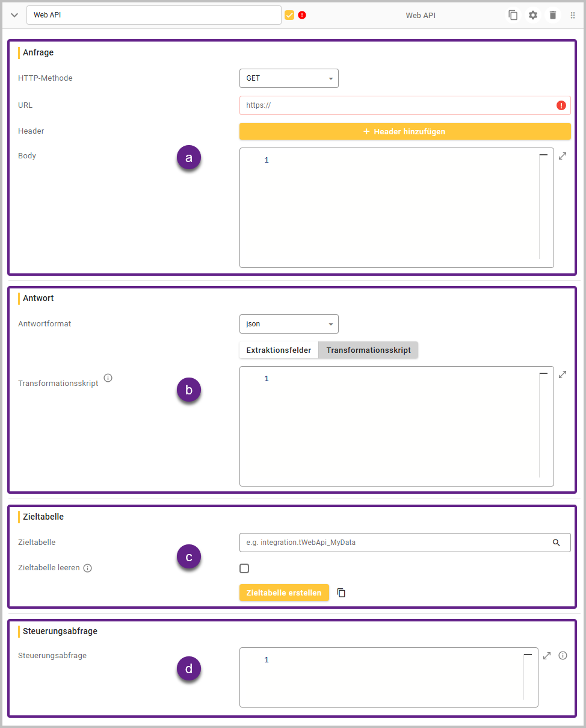
Task: Click the search icon in Zieltabelle field
Action: (556, 543)
